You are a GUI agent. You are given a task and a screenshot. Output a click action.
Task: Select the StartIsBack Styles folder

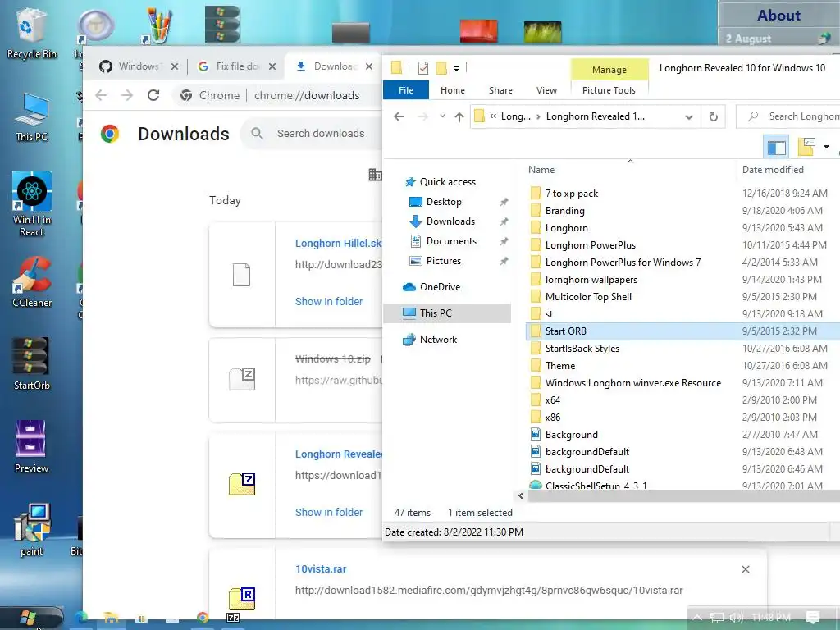(582, 348)
